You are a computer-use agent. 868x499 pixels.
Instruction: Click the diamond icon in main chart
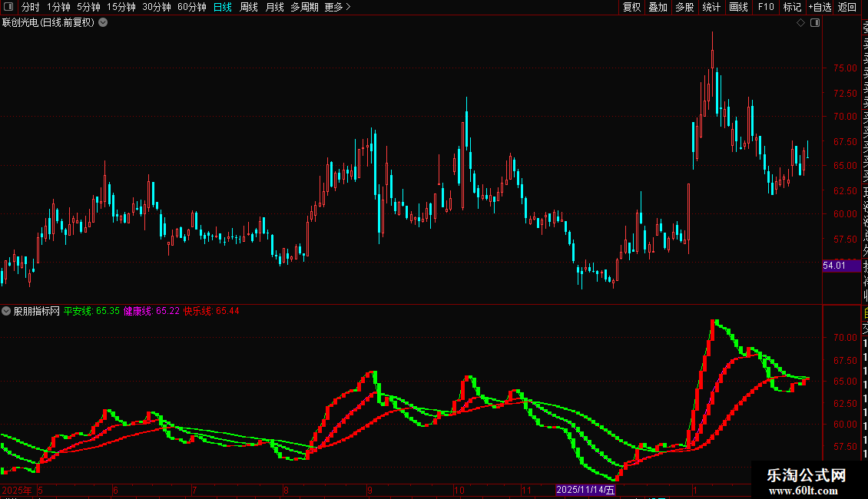(800, 23)
